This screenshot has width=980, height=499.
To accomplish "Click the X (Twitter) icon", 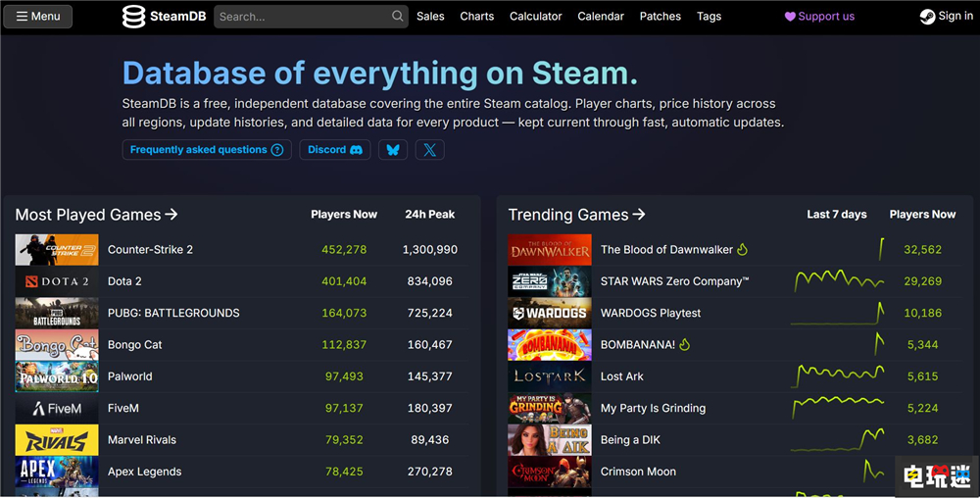I will point(430,149).
